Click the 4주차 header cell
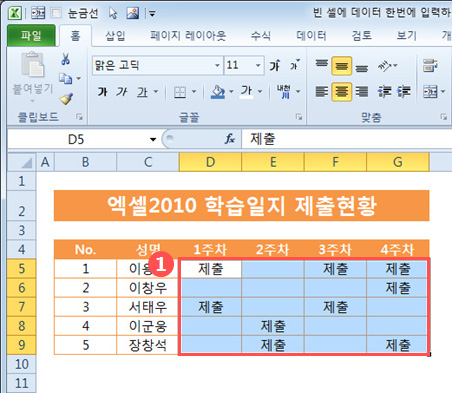 (x=398, y=249)
